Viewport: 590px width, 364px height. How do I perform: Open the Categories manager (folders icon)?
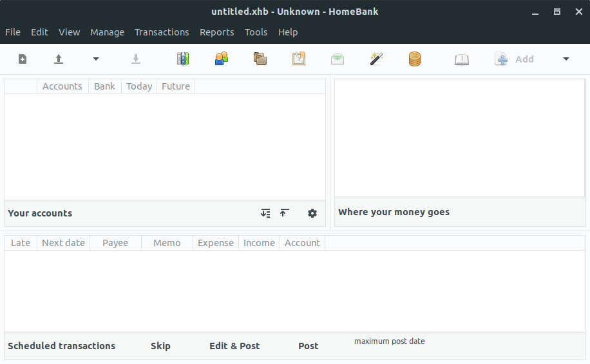coord(260,59)
